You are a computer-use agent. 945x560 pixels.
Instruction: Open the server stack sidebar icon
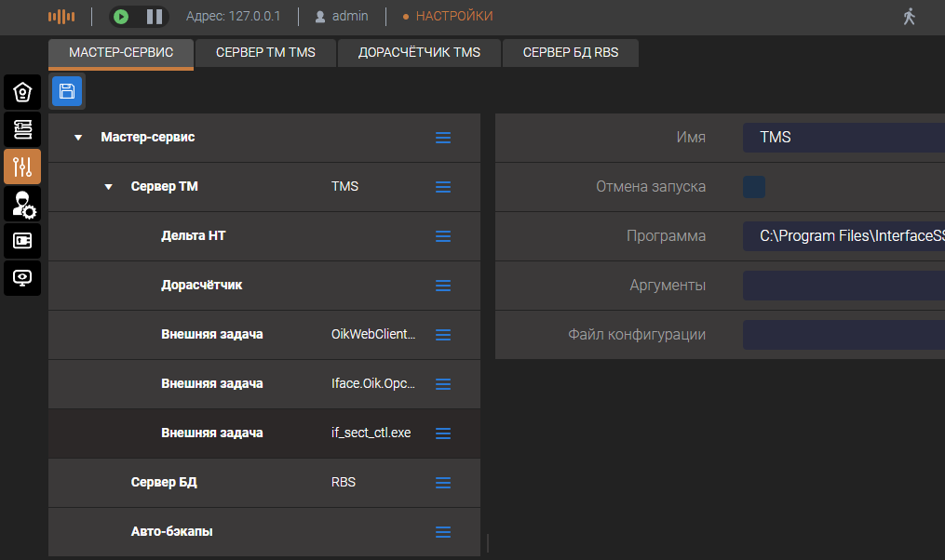click(x=22, y=129)
